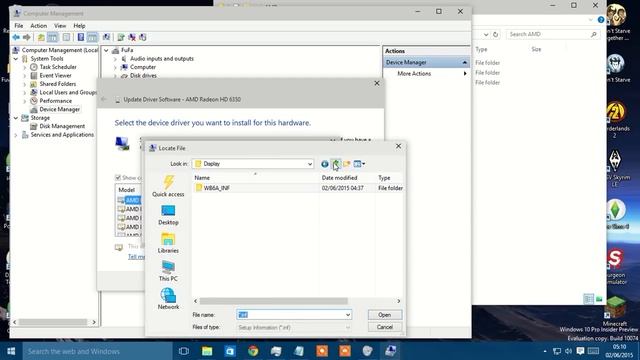Open Google Chrome from the taskbar

point(253,351)
